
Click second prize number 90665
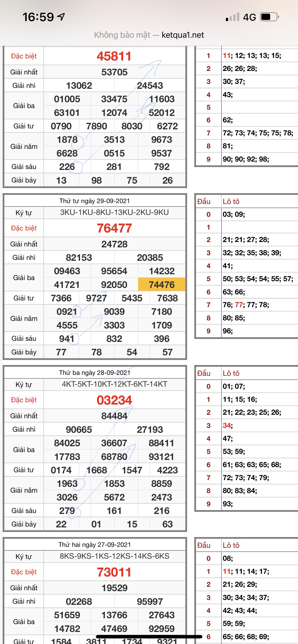(79, 430)
